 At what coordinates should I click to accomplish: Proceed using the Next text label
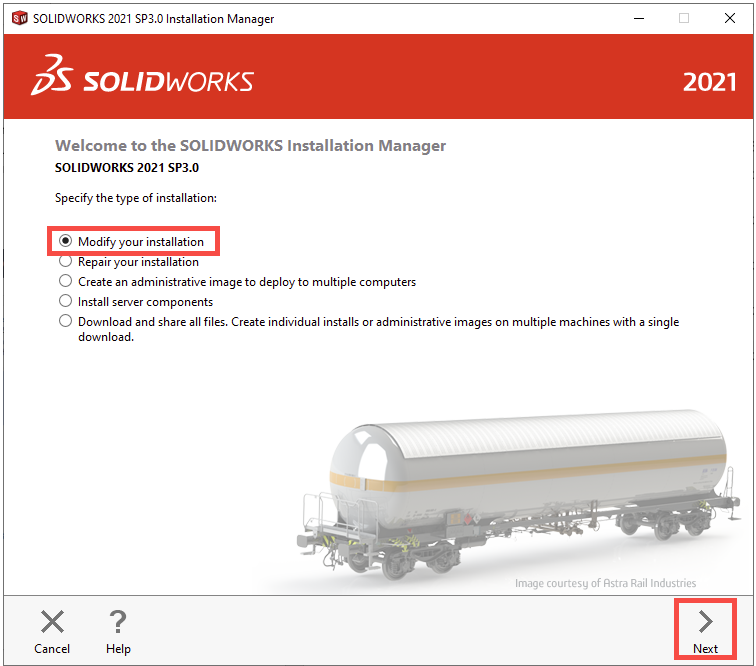point(705,649)
